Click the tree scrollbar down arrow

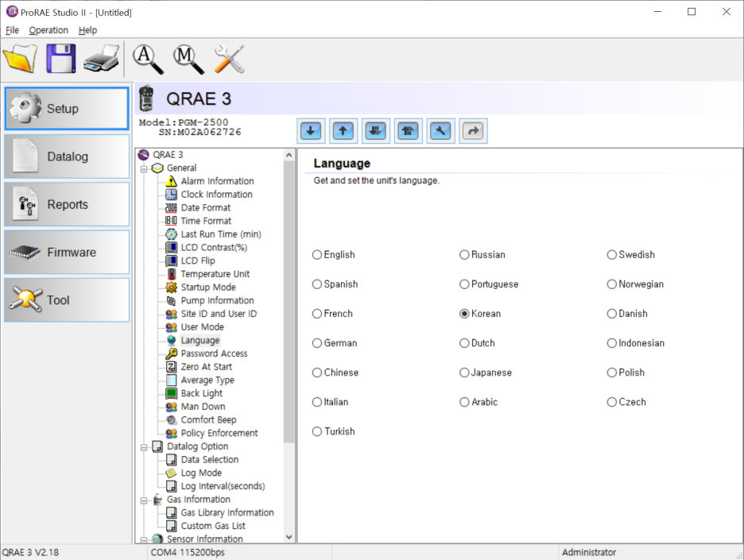289,537
